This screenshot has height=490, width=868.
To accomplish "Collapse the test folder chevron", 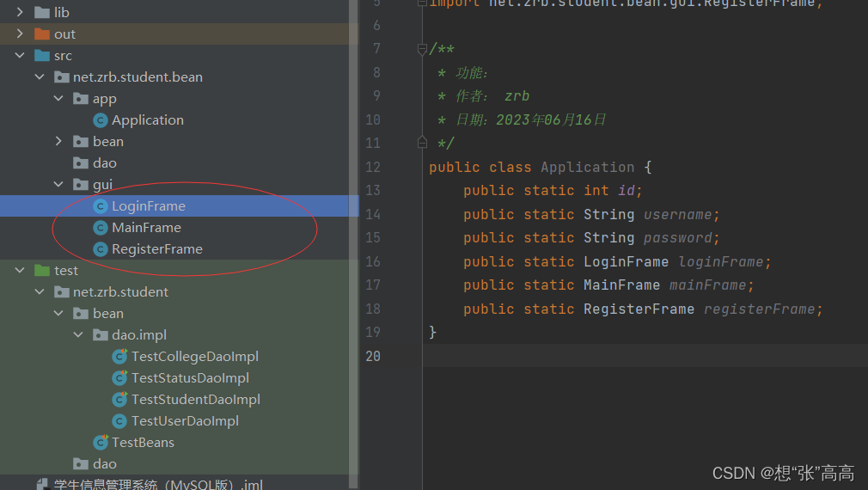I will click(20, 270).
